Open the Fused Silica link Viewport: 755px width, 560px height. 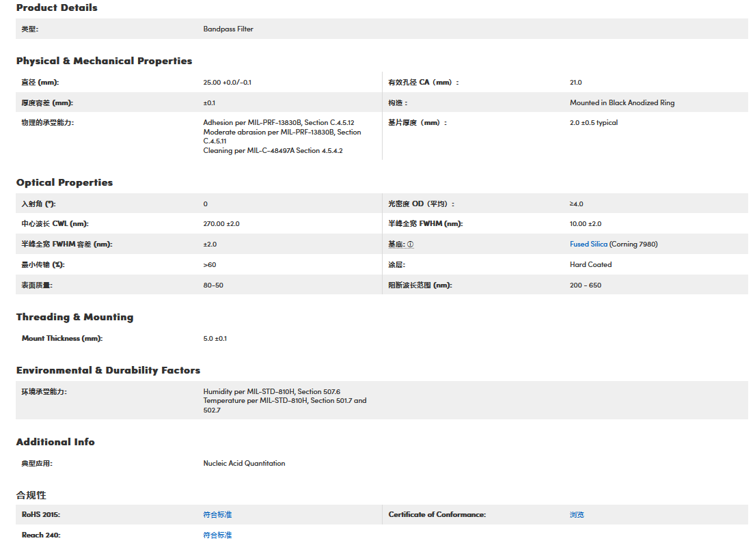[x=588, y=244]
